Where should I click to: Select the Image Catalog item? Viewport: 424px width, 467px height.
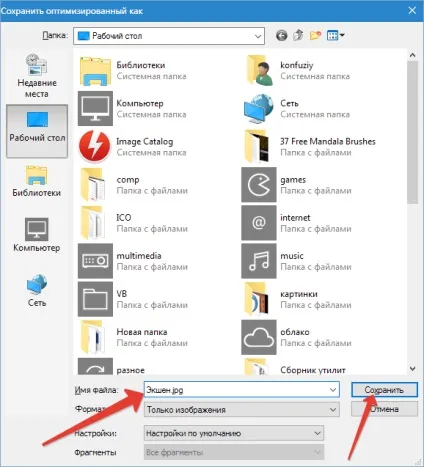(x=132, y=147)
